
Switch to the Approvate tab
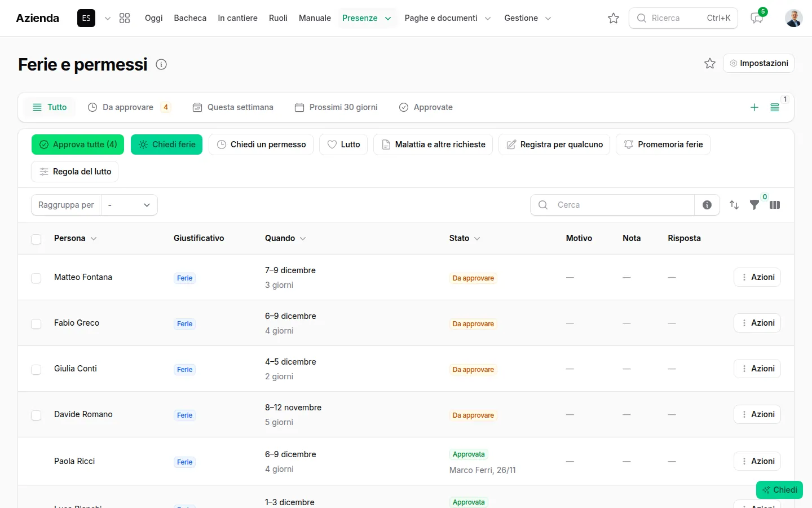[x=426, y=107]
